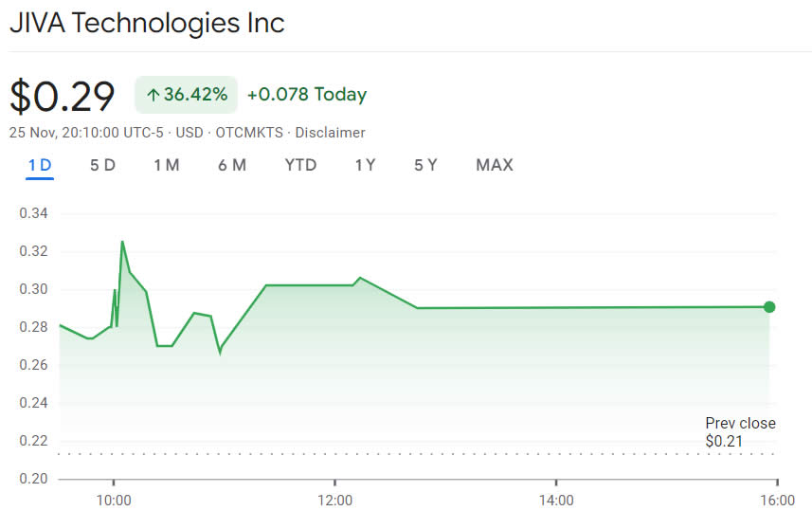Select the 1 D time range tab
The height and width of the screenshot is (529, 812).
tap(40, 165)
